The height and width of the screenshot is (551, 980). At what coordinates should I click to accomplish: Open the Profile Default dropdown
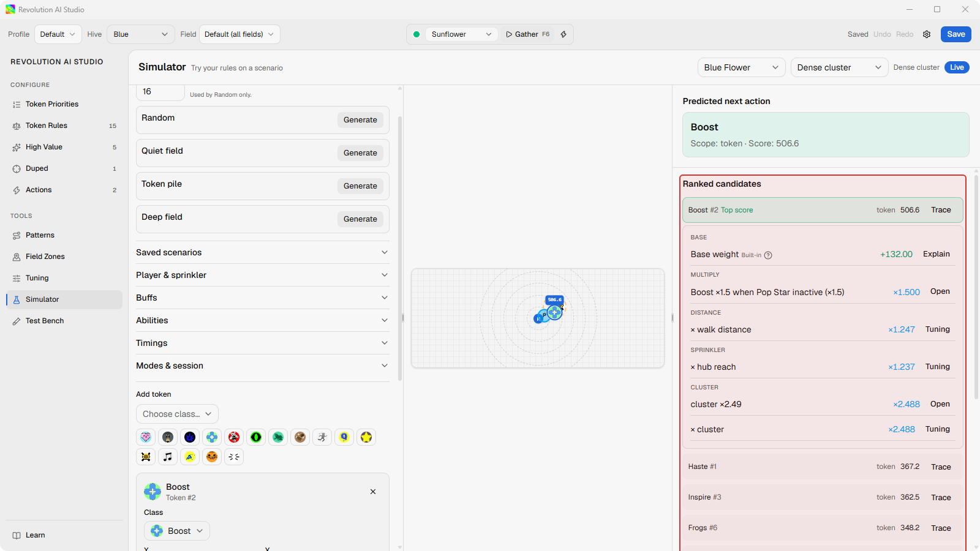[58, 34]
